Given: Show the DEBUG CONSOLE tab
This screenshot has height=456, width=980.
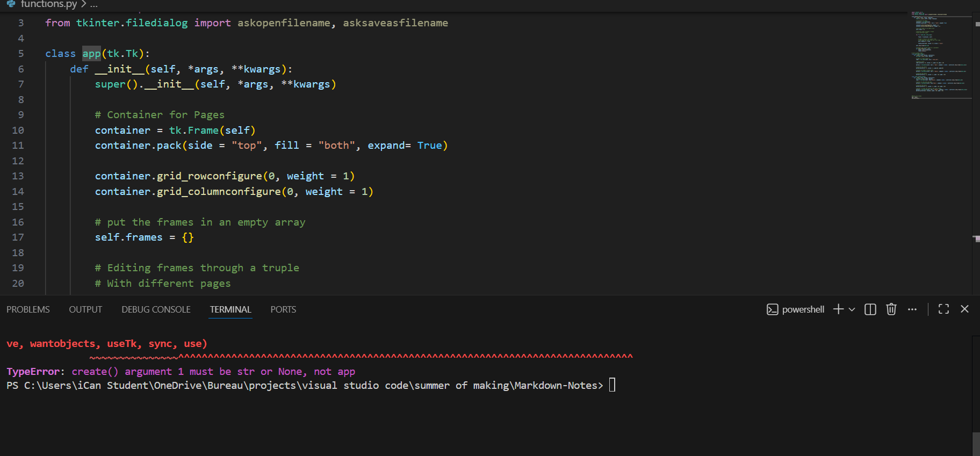Looking at the screenshot, I should [x=156, y=309].
